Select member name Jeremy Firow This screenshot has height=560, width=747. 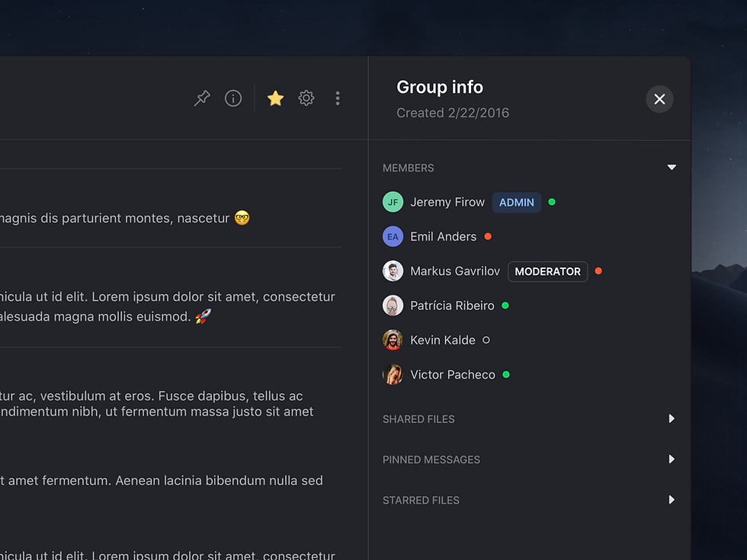click(x=447, y=203)
